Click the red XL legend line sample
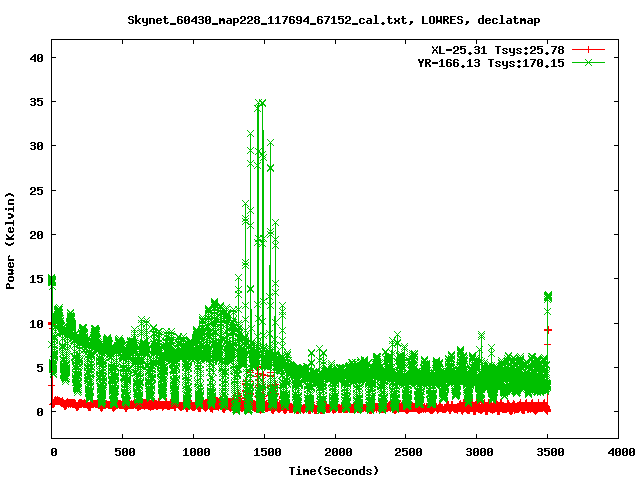640x480 pixels. click(588, 50)
